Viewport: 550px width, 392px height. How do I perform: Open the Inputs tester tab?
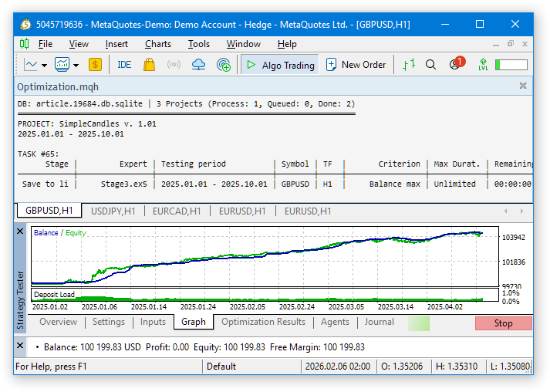[153, 322]
